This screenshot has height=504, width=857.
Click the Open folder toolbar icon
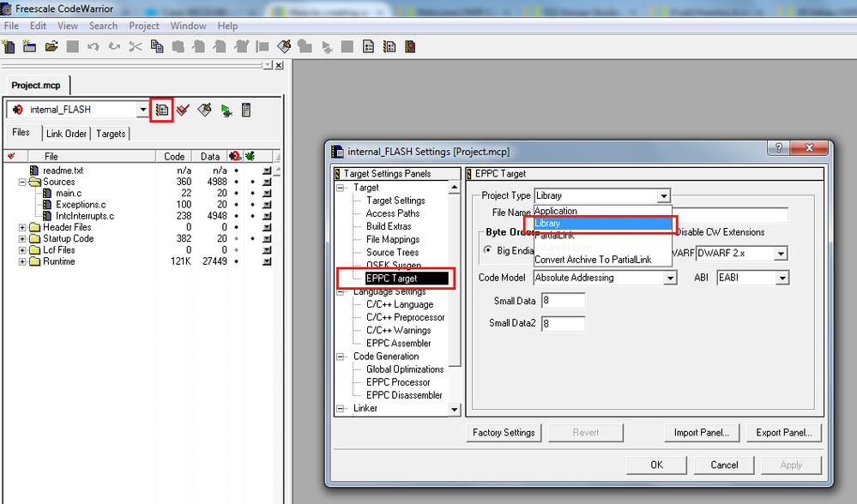coord(51,47)
